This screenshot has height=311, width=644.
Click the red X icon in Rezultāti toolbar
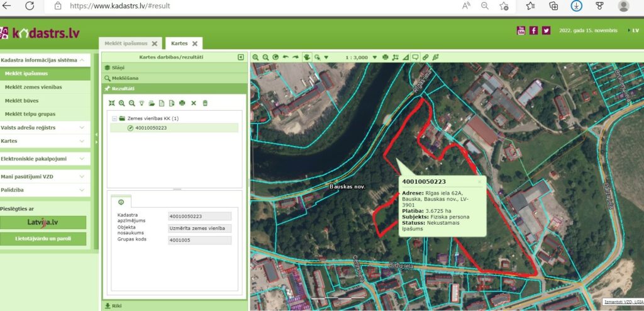(x=194, y=103)
